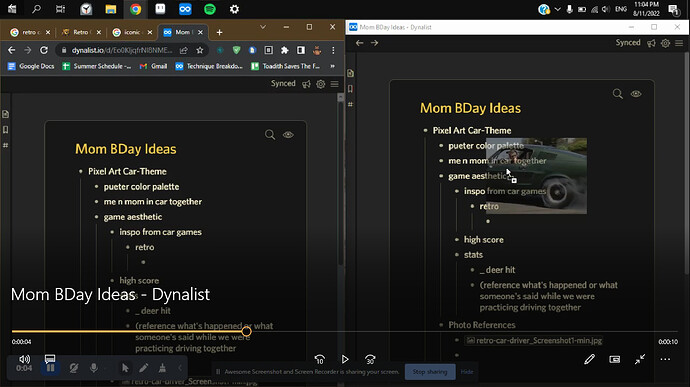The width and height of the screenshot is (690, 387).
Task: Exit full screen in the video player
Action: click(640, 360)
